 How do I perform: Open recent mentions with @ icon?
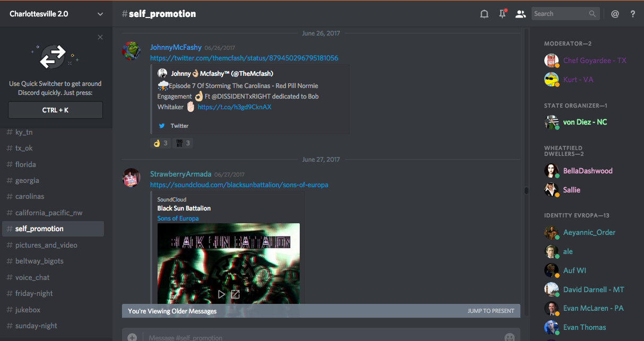click(615, 14)
